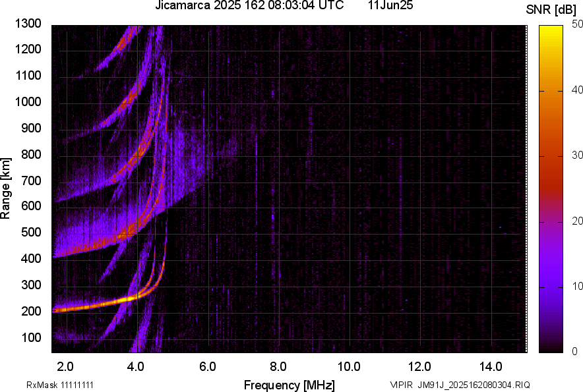Select the date label '11Jun25'

coord(390,5)
